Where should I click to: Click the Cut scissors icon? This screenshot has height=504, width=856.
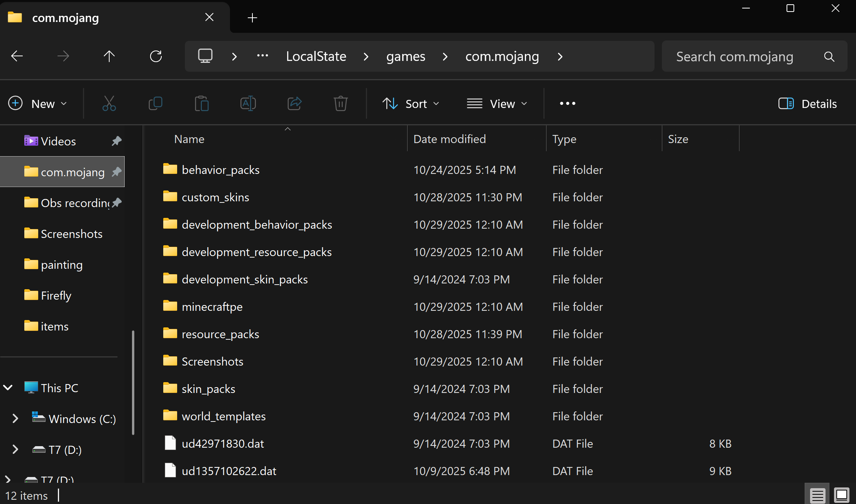tap(109, 103)
